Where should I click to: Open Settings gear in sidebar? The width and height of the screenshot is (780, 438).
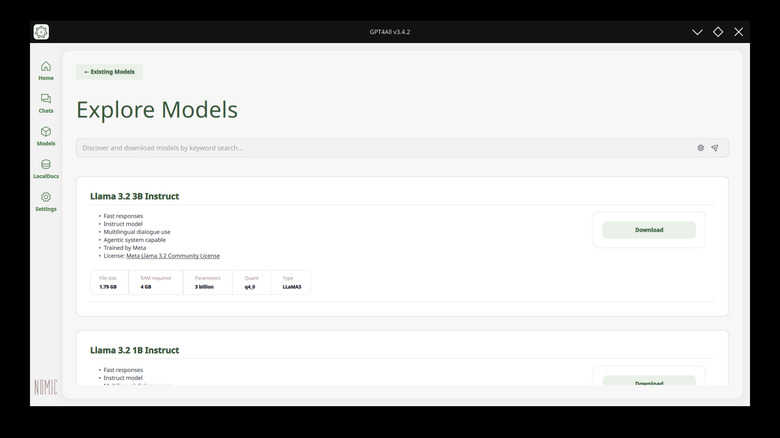[46, 202]
